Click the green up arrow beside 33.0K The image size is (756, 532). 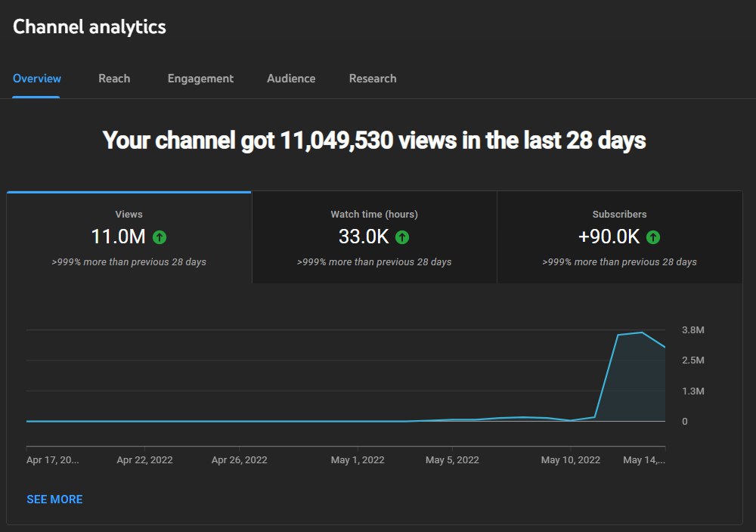(x=402, y=237)
